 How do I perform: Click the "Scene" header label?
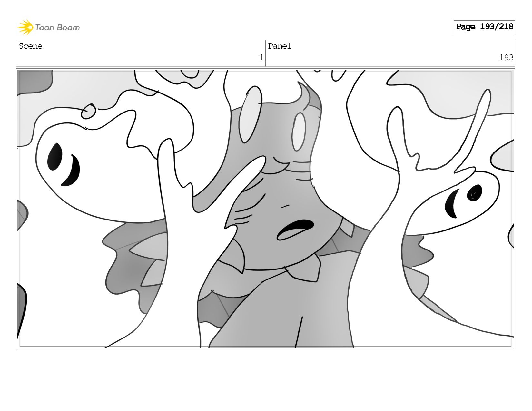click(x=30, y=46)
